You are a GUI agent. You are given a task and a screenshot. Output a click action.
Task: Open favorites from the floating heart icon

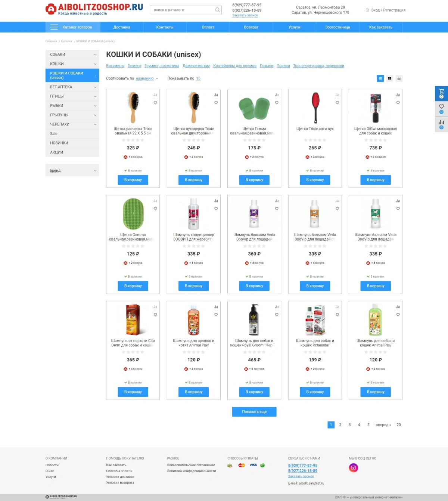point(441,109)
